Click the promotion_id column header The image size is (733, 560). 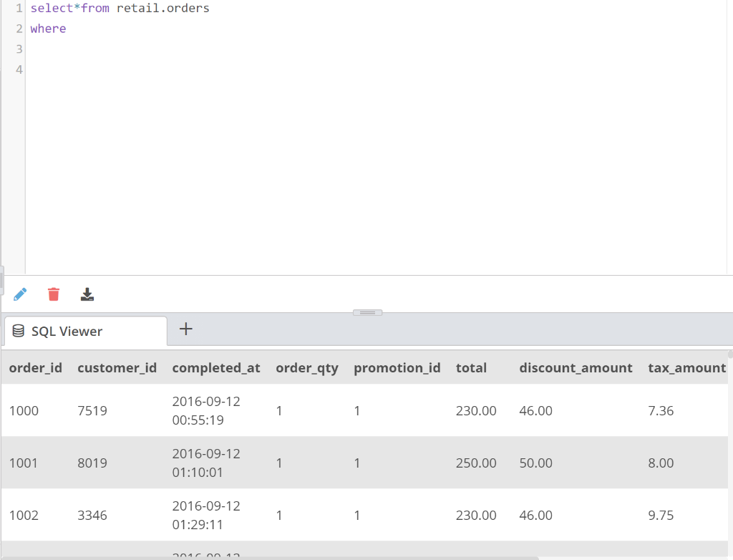click(397, 367)
